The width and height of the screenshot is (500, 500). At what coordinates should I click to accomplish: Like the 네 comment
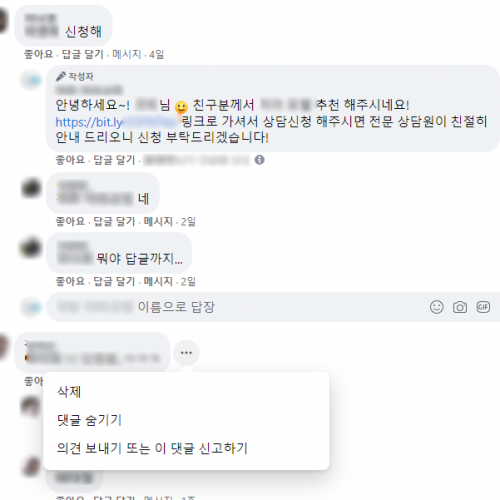tap(70, 221)
